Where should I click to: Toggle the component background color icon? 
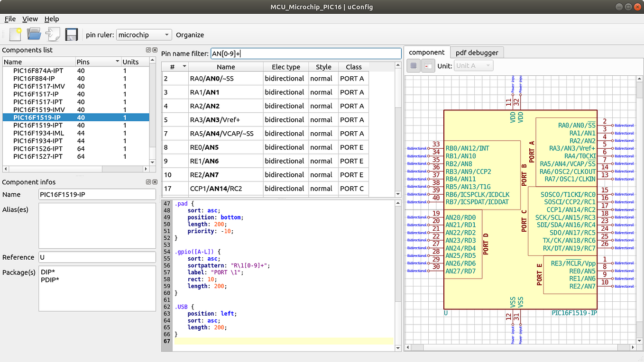point(428,65)
